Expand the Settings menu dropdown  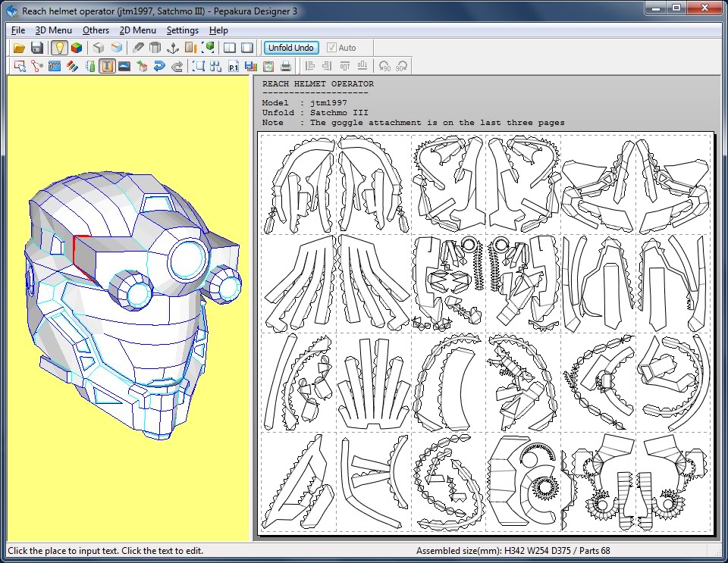point(182,30)
